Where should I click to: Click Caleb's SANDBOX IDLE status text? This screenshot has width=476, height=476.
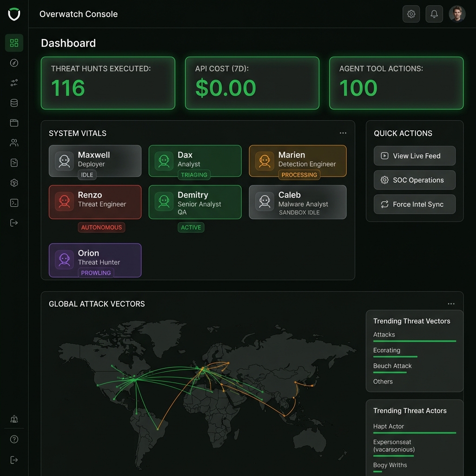[299, 212]
